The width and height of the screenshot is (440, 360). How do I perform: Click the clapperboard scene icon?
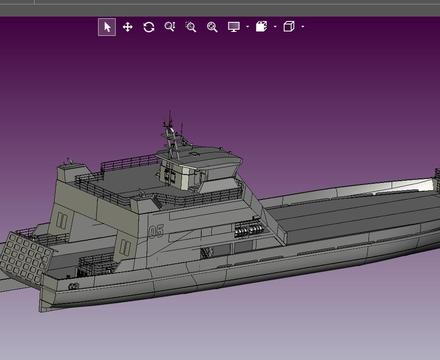click(x=262, y=27)
